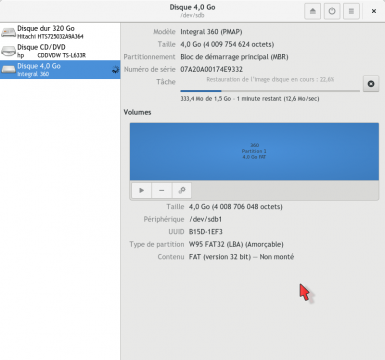Eject the disk using the header eject button
Screen dimensions: 385x360
313,11
